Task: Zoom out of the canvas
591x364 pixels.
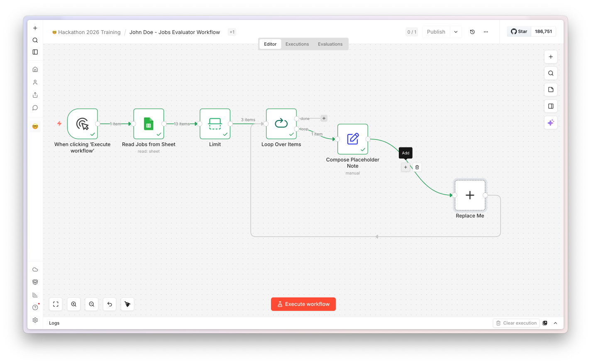Action: pyautogui.click(x=92, y=304)
